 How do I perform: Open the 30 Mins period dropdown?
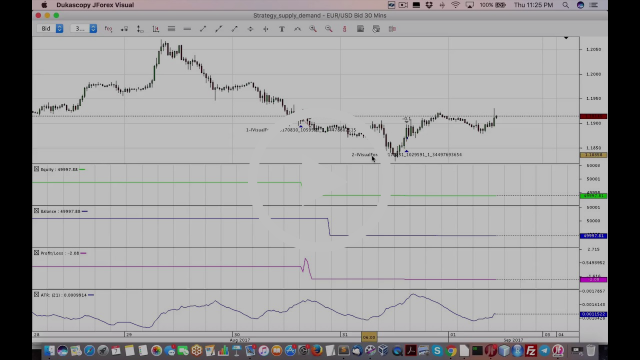point(84,29)
